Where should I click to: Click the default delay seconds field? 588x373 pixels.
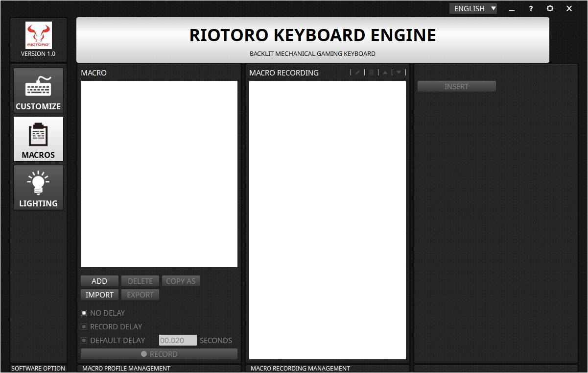(x=178, y=340)
